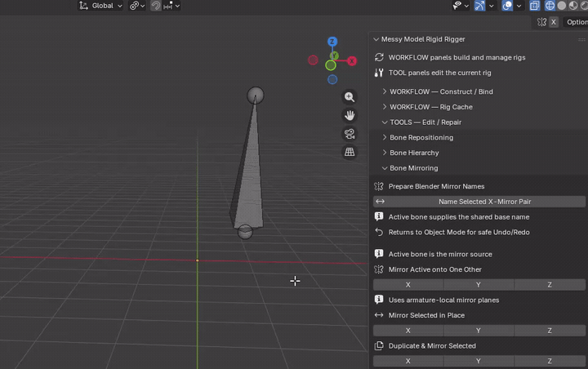The width and height of the screenshot is (588, 369).
Task: Click info icon beside Uses armature-local mirror planes
Action: (x=379, y=300)
